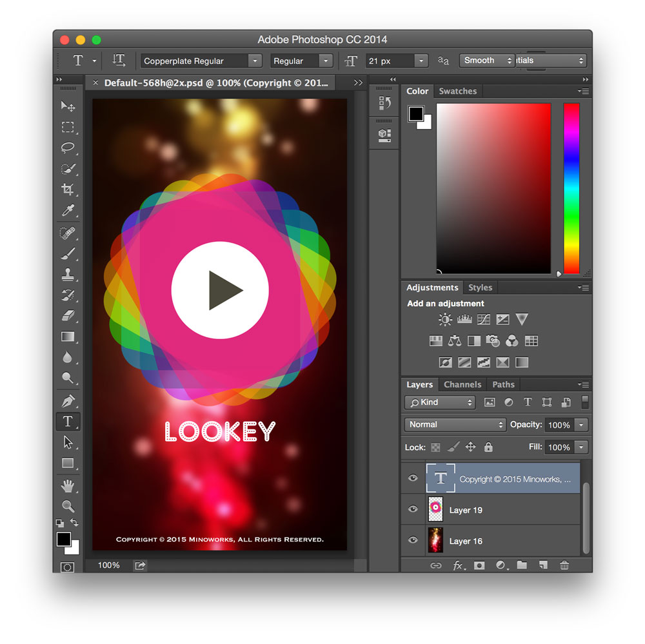645x644 pixels.
Task: Switch to the Channels tab
Action: click(x=462, y=385)
